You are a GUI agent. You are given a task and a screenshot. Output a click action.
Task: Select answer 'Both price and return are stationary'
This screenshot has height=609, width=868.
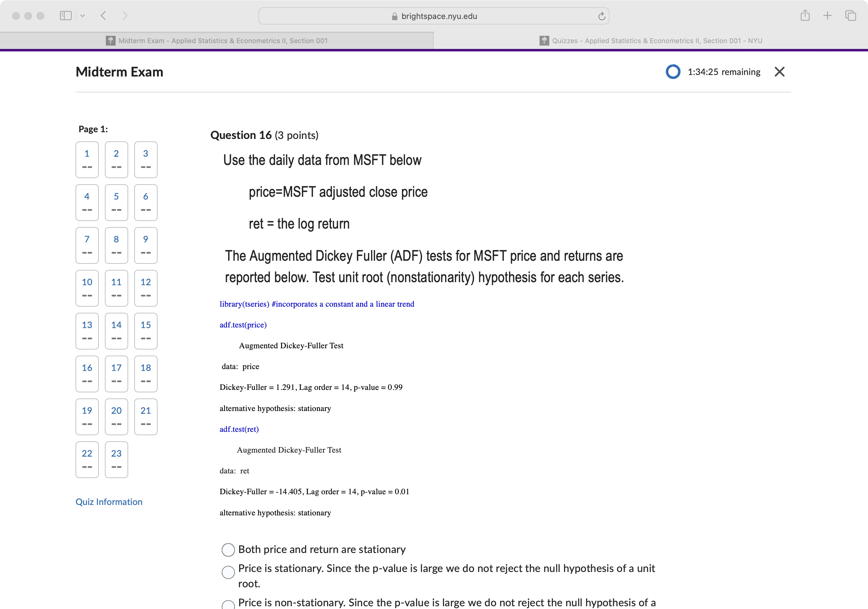228,550
